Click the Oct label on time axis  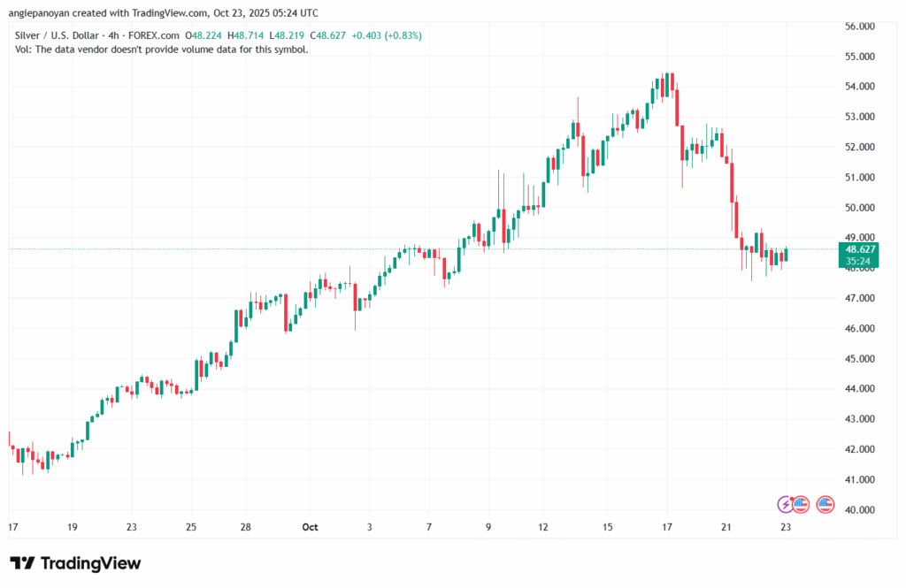pos(310,527)
